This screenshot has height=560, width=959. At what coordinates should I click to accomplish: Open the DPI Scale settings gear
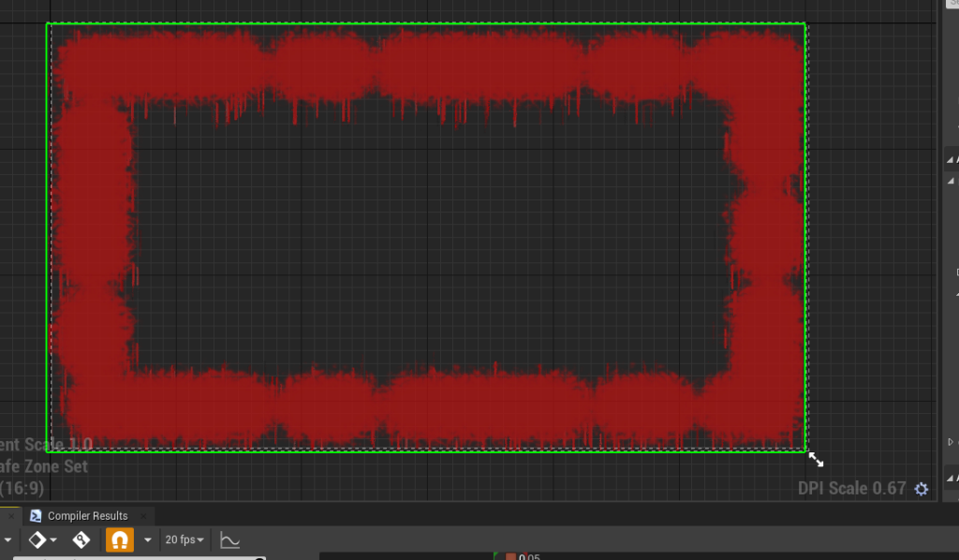click(x=922, y=489)
